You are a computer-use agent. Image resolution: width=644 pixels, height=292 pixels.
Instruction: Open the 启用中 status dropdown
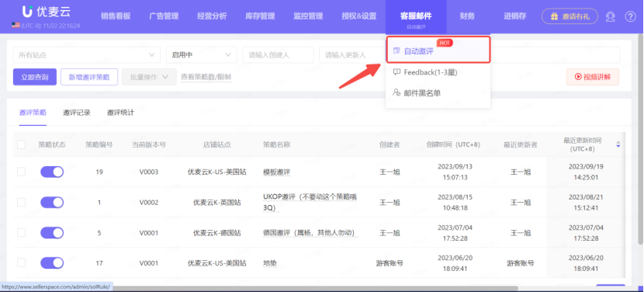(x=201, y=54)
